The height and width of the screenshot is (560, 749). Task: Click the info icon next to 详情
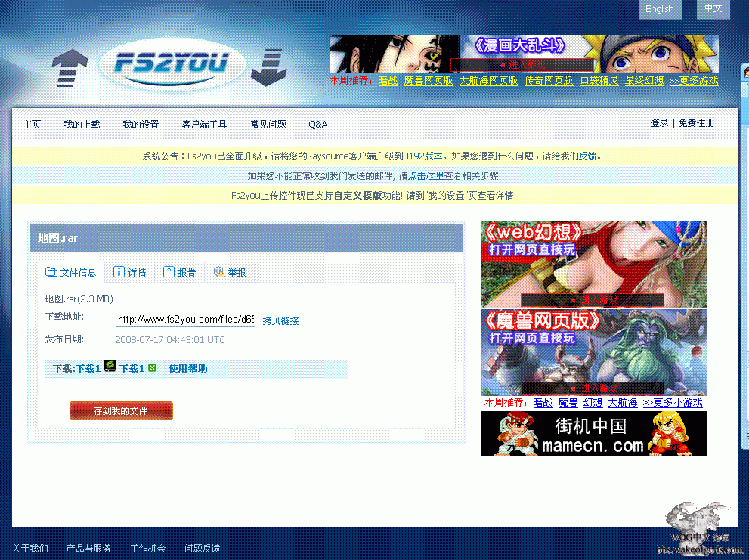(119, 272)
